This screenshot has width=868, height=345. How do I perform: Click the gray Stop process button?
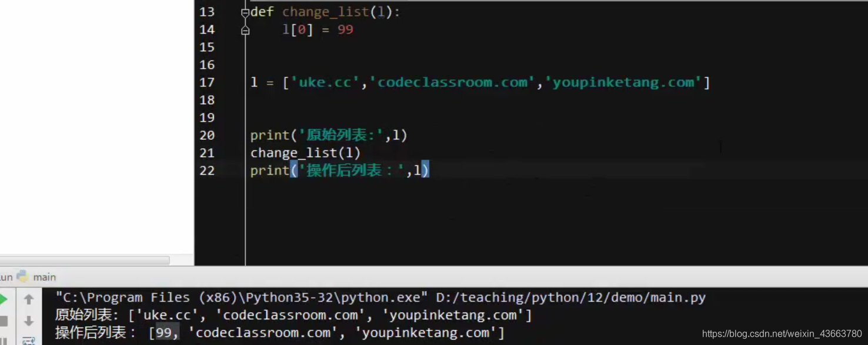[x=3, y=321]
